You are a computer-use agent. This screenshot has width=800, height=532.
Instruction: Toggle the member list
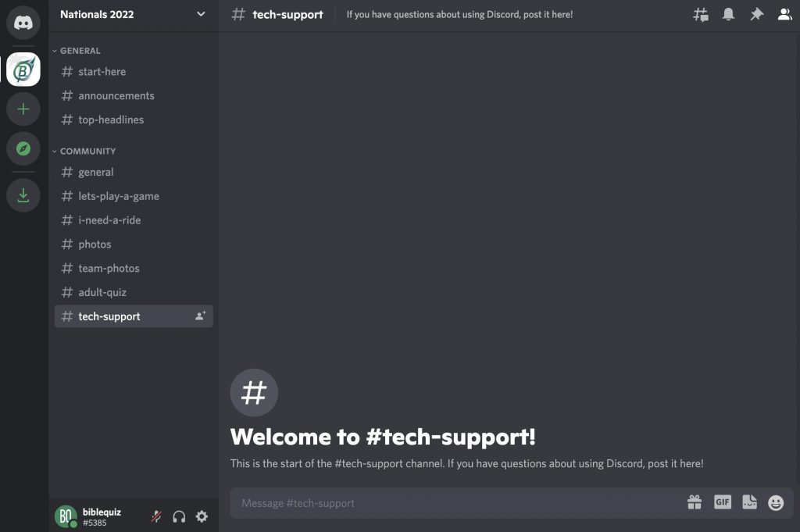(784, 14)
